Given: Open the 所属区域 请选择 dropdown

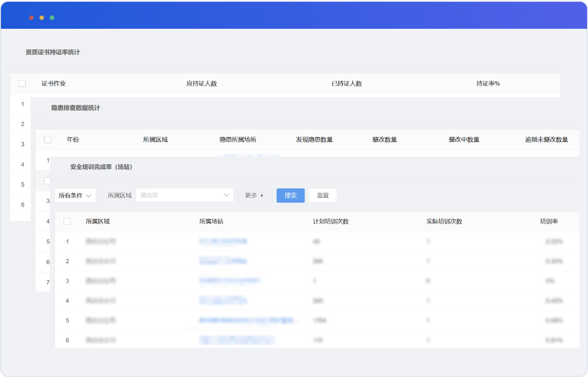Looking at the screenshot, I should tap(184, 196).
